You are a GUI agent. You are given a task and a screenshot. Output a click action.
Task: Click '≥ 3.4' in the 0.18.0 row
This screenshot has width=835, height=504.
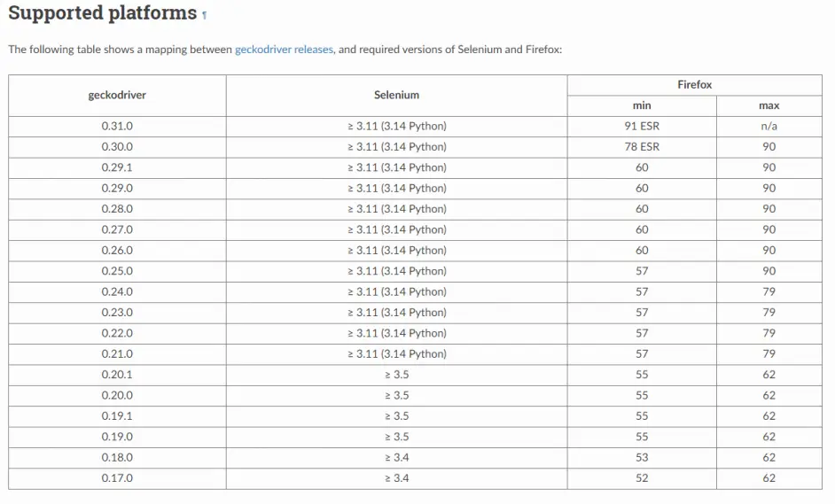[x=397, y=459]
